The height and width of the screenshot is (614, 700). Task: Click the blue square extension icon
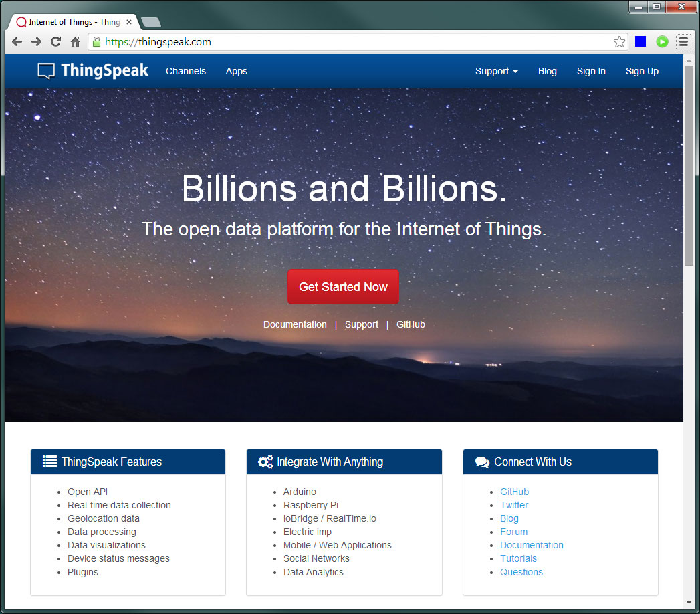tap(640, 42)
